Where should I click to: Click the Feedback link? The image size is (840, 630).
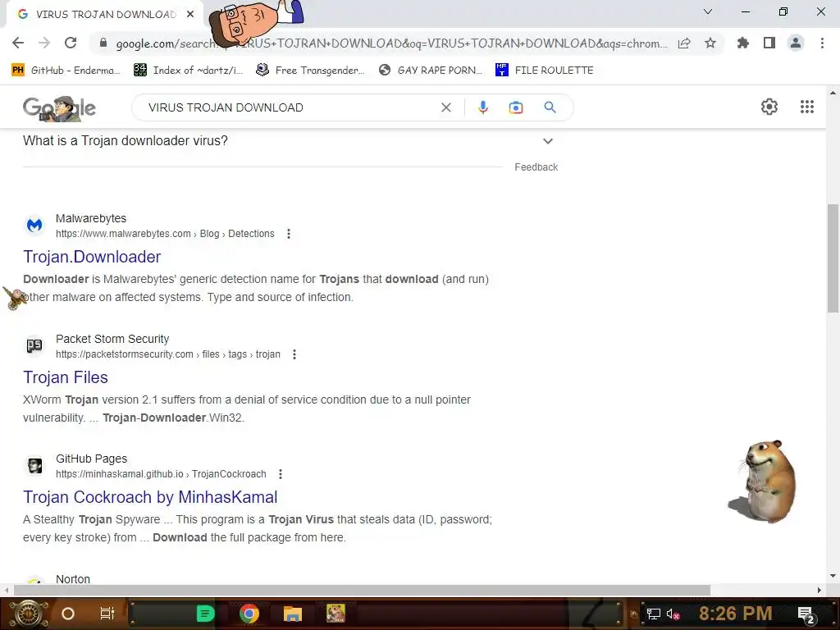tap(536, 167)
